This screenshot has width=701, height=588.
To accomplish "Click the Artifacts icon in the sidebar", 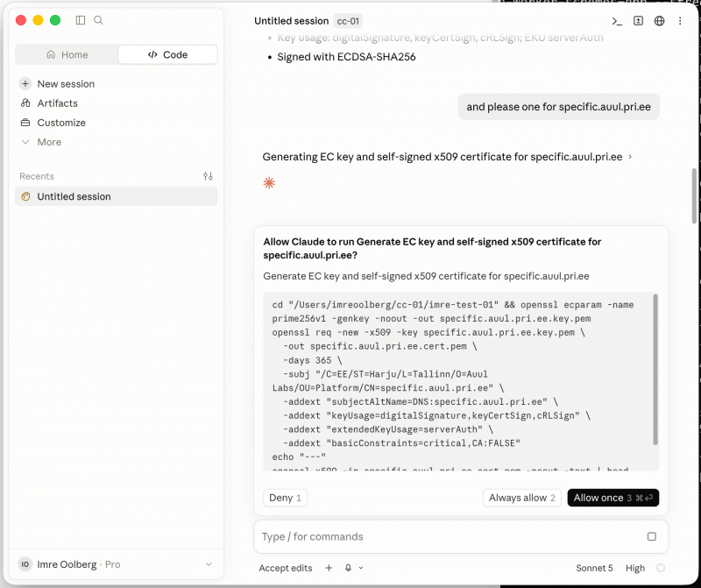I will 25,103.
